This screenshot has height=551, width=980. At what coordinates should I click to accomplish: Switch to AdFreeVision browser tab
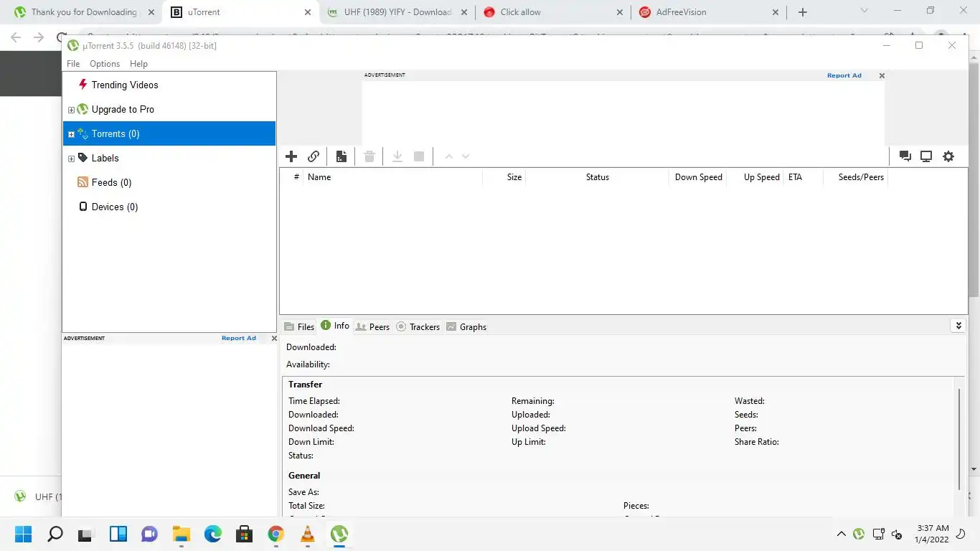[x=709, y=12]
